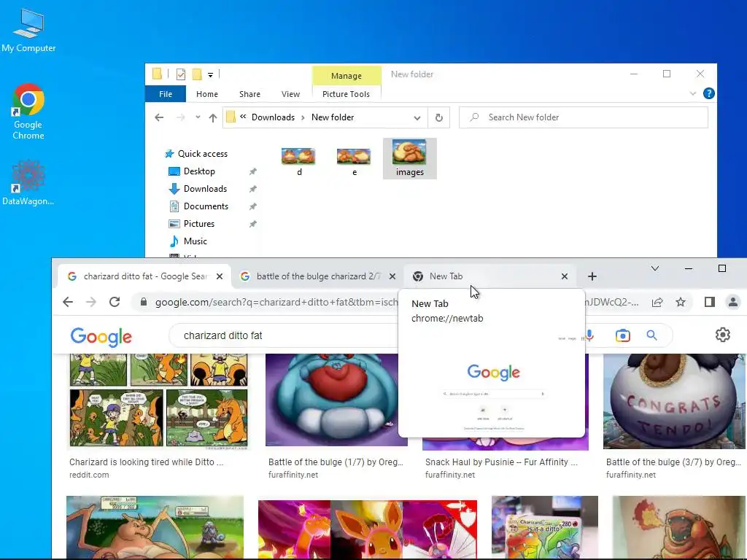Open My Computer desktop icon
Screen dimensions: 747x560
point(28,30)
